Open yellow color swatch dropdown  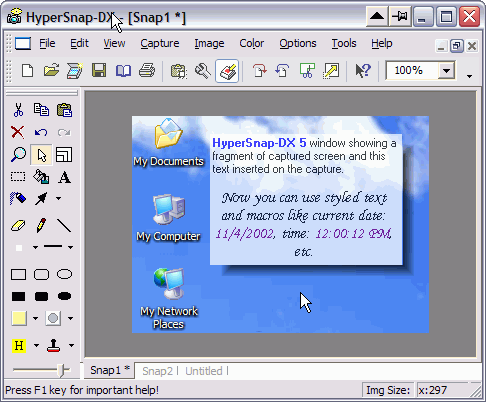(35, 318)
